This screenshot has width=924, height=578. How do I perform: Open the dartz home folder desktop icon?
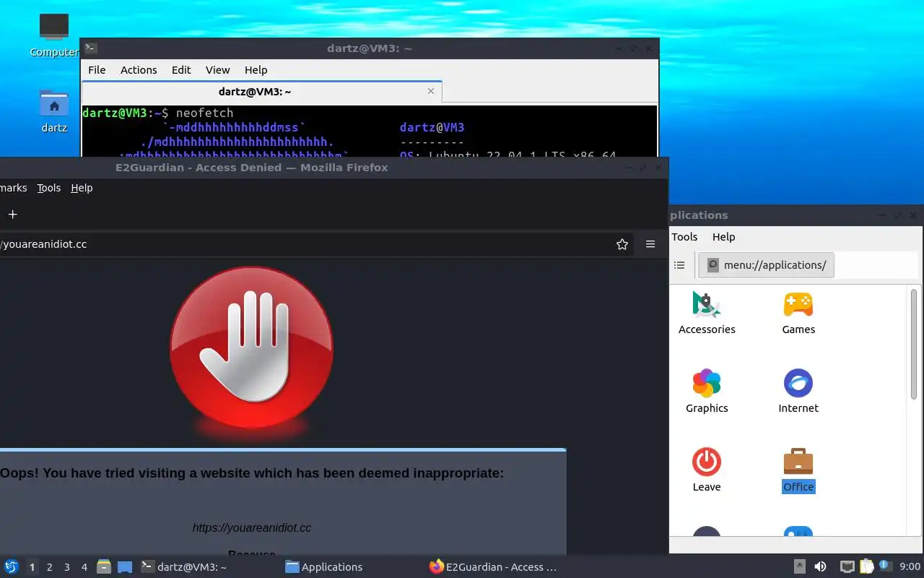54,112
